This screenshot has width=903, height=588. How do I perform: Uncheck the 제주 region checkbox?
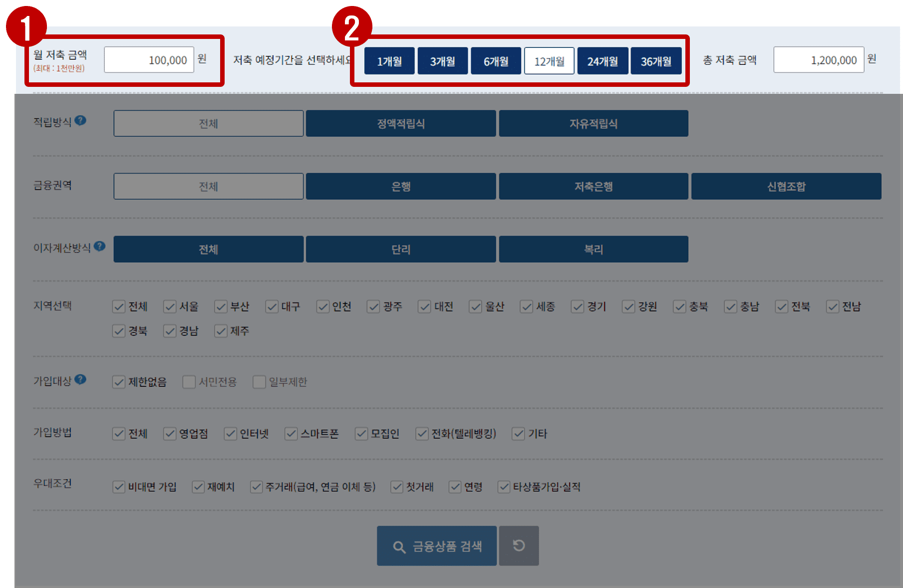221,331
